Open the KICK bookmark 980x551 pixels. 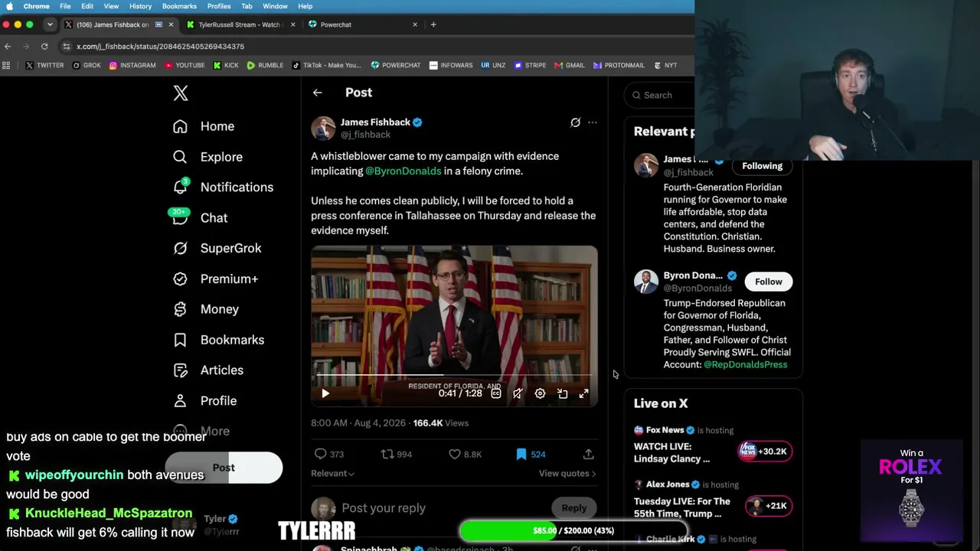226,66
